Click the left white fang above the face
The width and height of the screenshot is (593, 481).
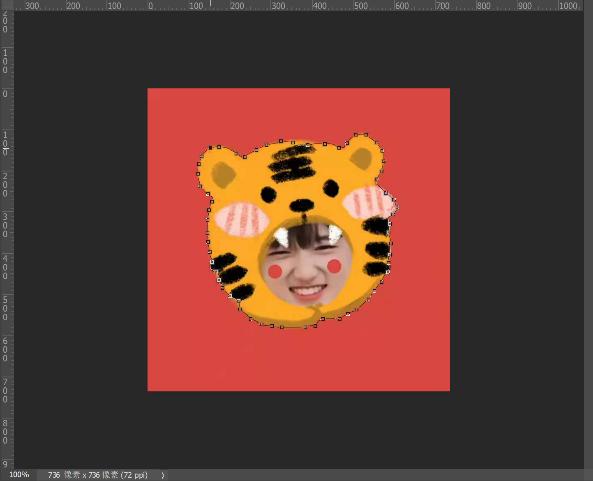coord(282,236)
